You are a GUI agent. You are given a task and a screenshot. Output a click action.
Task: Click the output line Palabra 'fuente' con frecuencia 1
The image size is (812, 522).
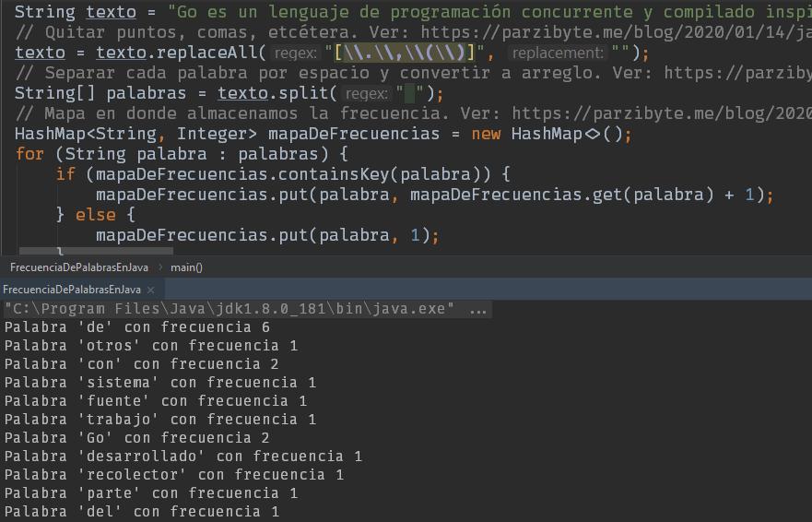pyautogui.click(x=156, y=401)
